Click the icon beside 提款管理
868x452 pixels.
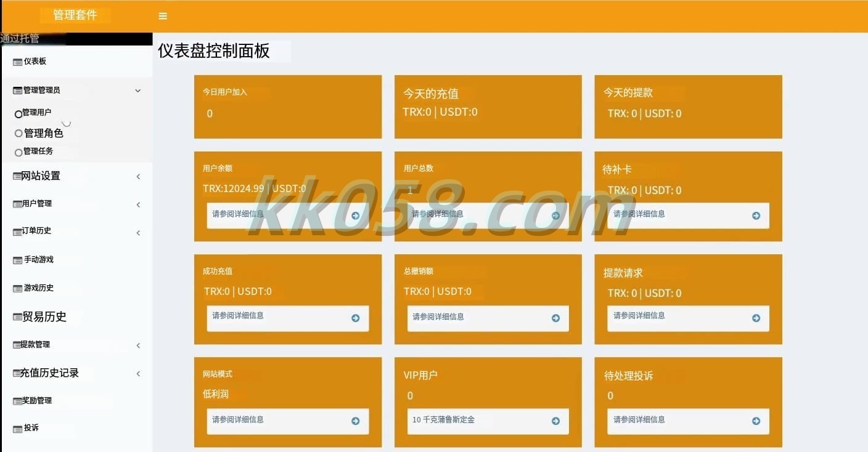17,345
